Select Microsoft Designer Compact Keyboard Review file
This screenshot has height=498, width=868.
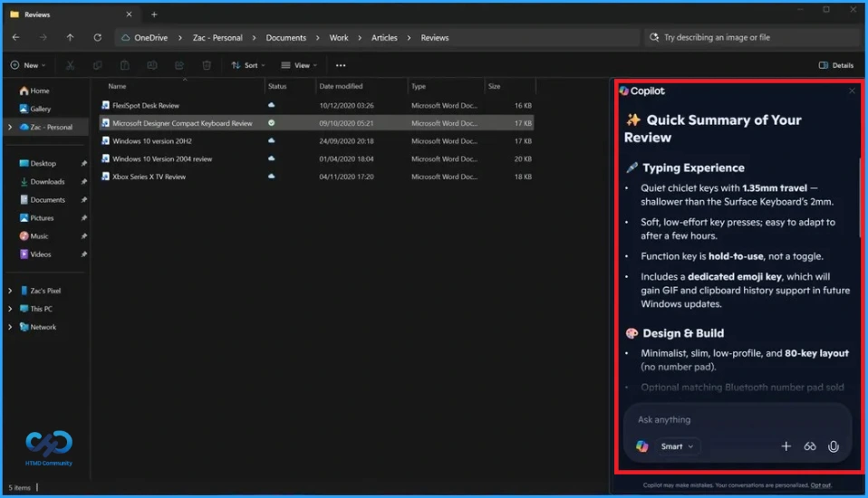point(316,123)
